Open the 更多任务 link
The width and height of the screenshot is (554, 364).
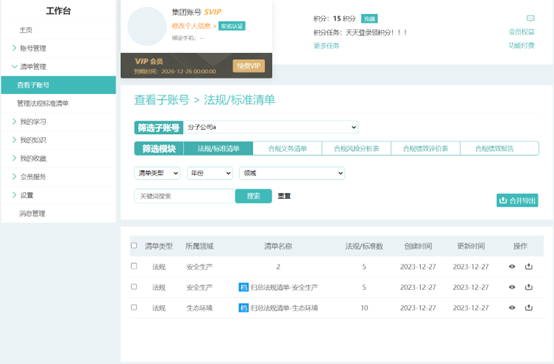point(326,46)
